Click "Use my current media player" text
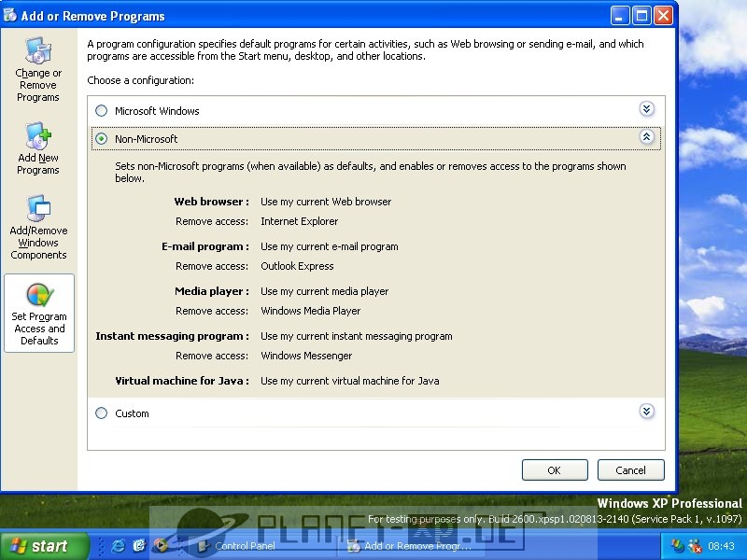The width and height of the screenshot is (747, 560). pyautogui.click(x=324, y=291)
